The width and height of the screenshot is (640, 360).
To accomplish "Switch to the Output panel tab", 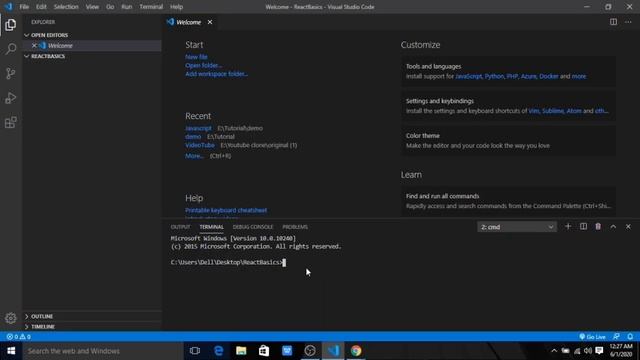I will pos(180,227).
